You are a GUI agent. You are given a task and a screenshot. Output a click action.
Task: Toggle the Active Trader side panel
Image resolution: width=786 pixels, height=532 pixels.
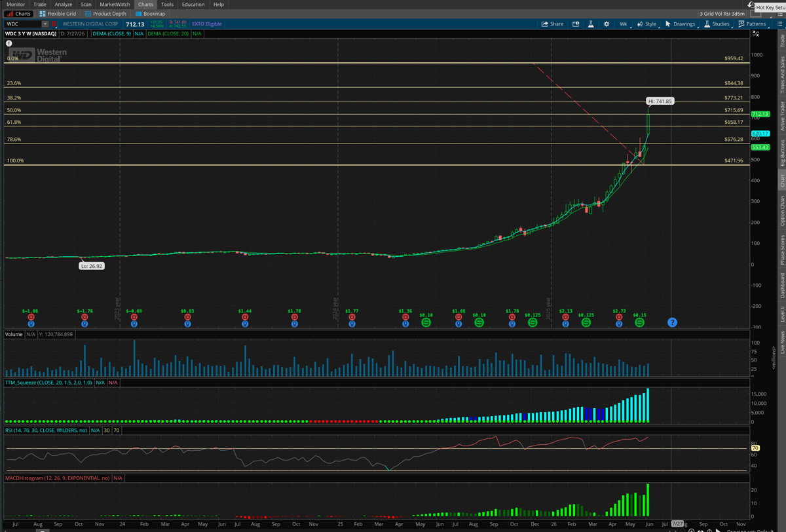(x=781, y=116)
